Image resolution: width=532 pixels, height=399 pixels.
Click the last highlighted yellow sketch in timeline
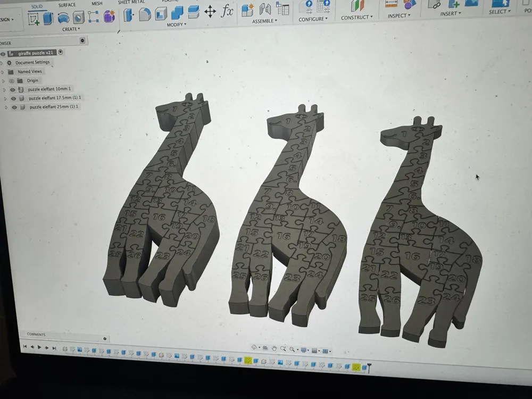356,367
